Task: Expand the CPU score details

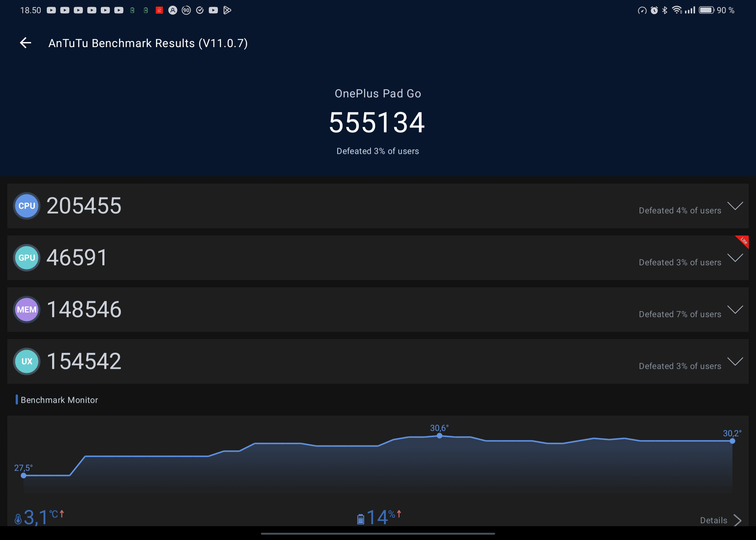Action: pyautogui.click(x=735, y=206)
